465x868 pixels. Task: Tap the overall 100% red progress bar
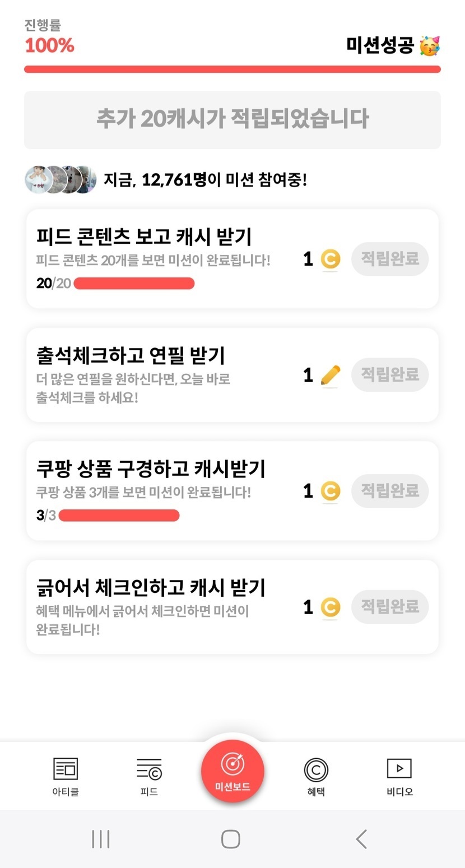232,69
